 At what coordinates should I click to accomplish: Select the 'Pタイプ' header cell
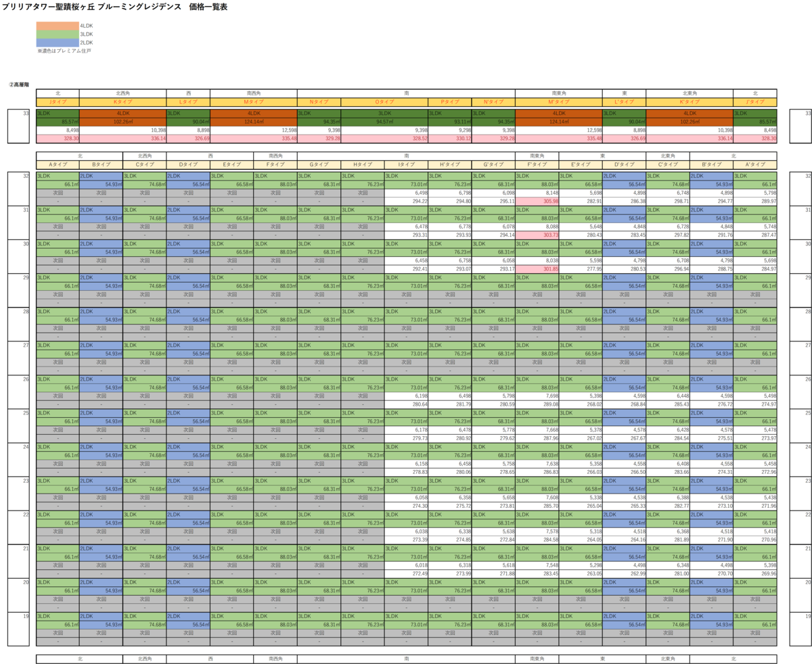pyautogui.click(x=450, y=101)
